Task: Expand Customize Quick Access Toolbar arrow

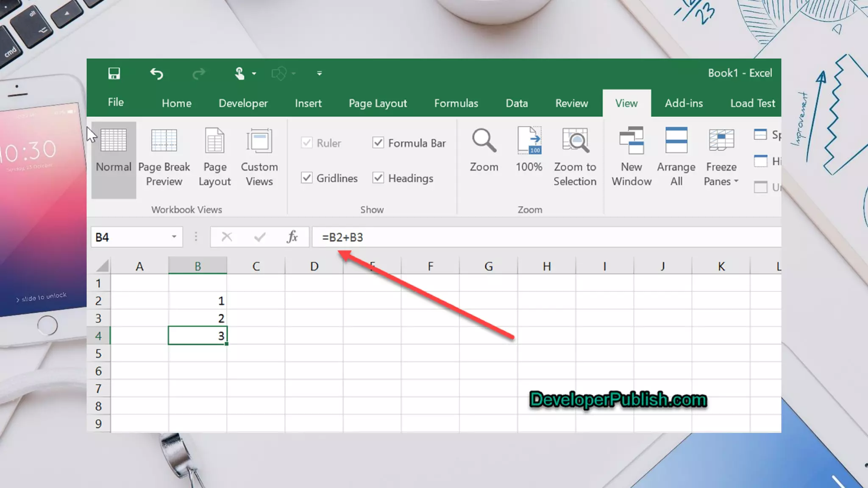Action: (x=319, y=74)
